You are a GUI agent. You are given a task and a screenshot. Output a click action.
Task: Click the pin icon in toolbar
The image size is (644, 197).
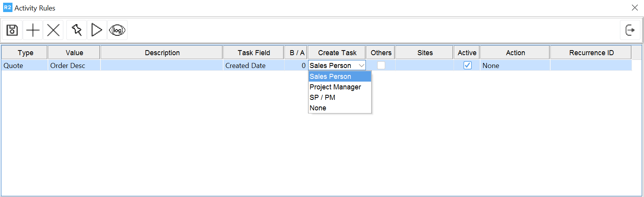(x=77, y=30)
